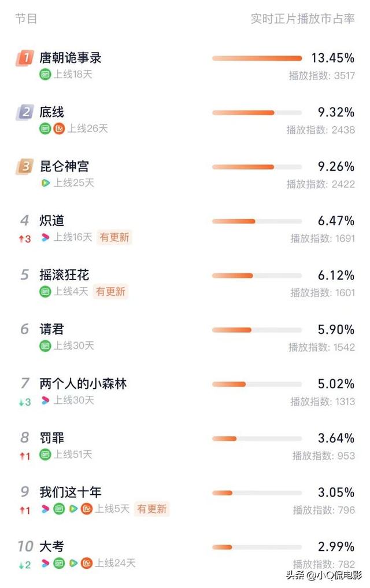Click the iQiyi icon under 罚罪
The width and height of the screenshot is (370, 588).
click(45, 454)
